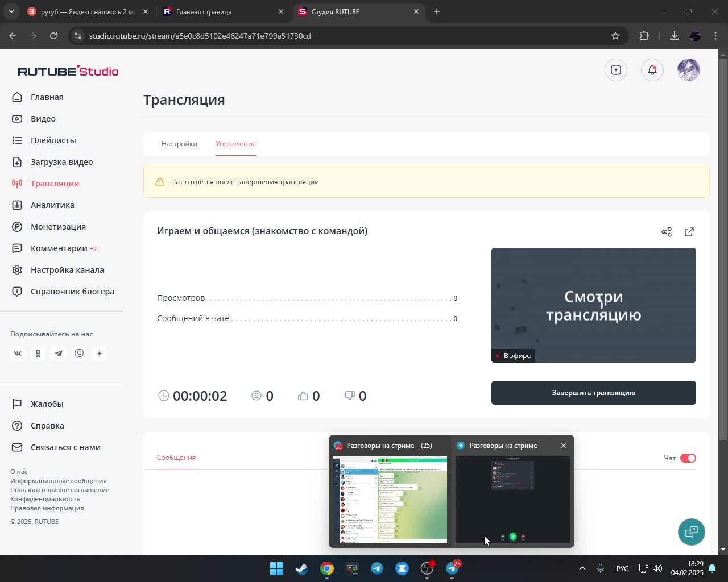Open a new browser tab
Image resolution: width=728 pixels, height=582 pixels.
[437, 11]
